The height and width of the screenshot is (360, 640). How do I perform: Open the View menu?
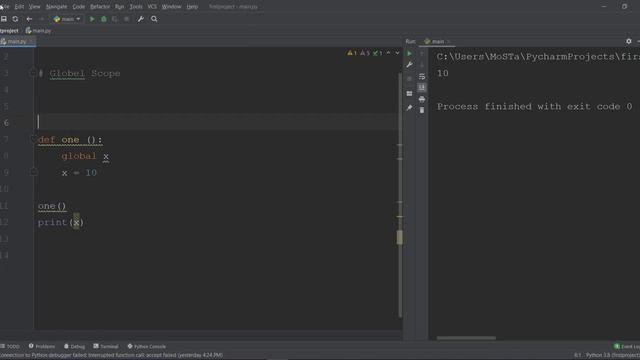tap(35, 7)
